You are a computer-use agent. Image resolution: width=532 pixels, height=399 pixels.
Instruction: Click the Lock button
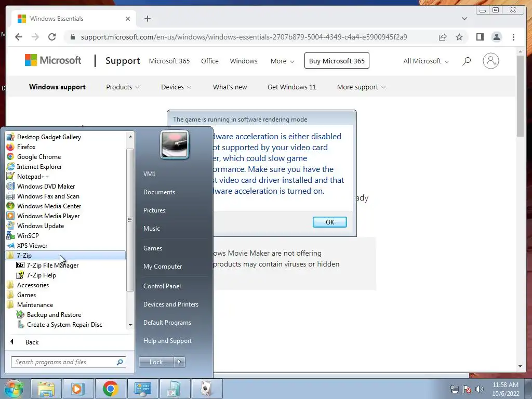[x=156, y=362]
